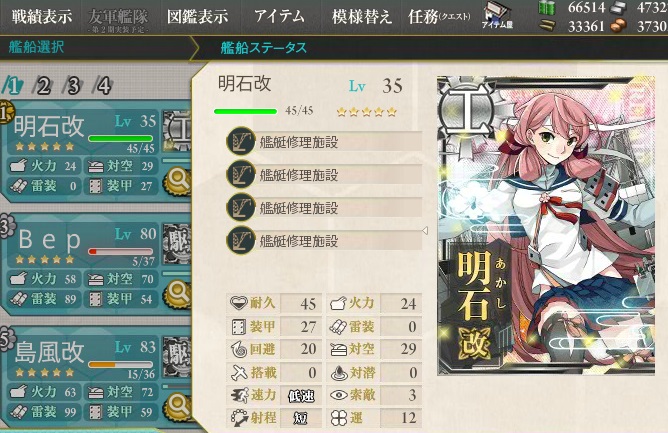Viewport: 668px width, 433px height.
Task: Click the magnifier icon on 島風改's card
Action: (x=178, y=406)
